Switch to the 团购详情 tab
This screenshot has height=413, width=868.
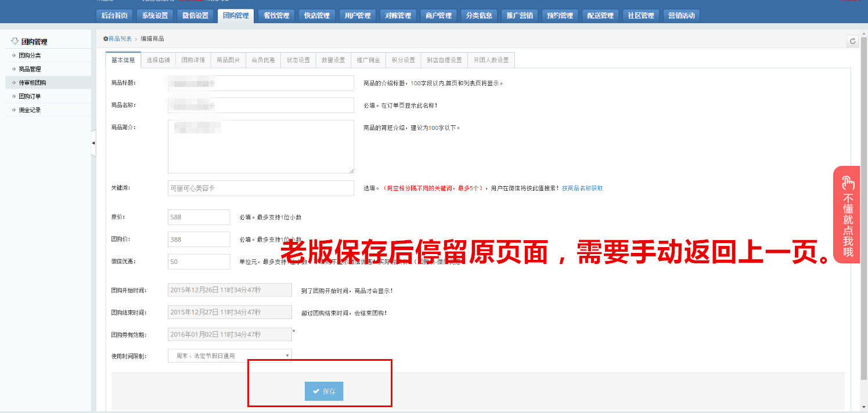(193, 60)
